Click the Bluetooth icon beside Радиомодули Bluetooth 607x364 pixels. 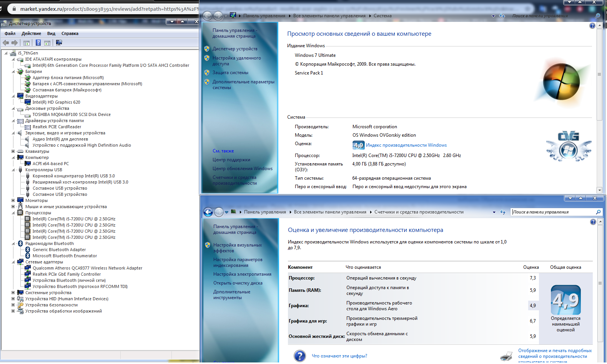tap(20, 243)
